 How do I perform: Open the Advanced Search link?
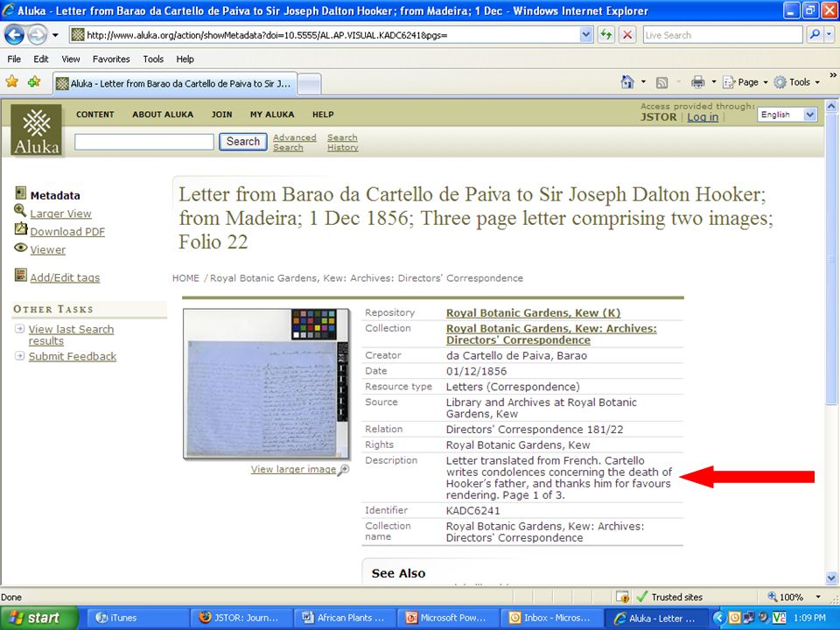[x=294, y=143]
